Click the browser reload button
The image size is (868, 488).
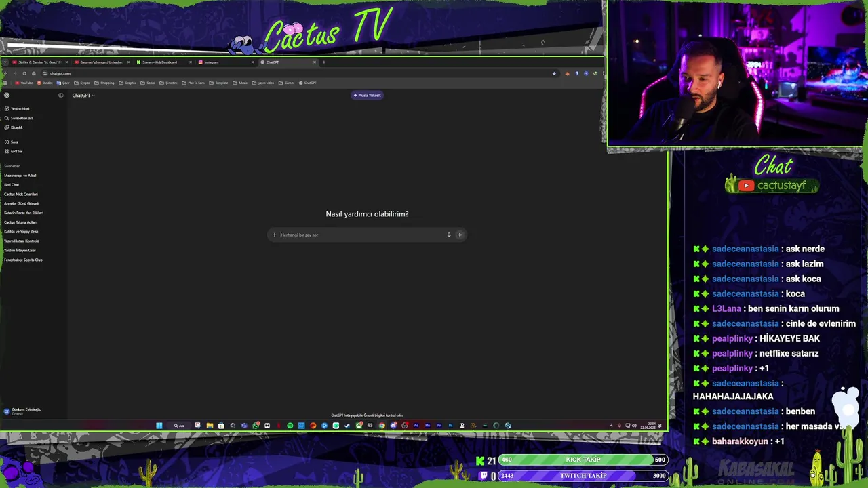[24, 73]
